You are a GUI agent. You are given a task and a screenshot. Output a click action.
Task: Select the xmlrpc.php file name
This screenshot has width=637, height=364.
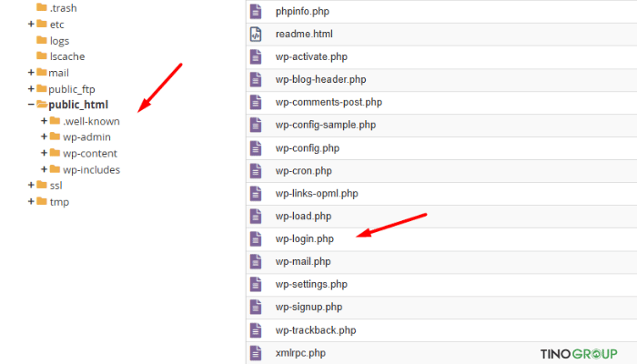300,353
